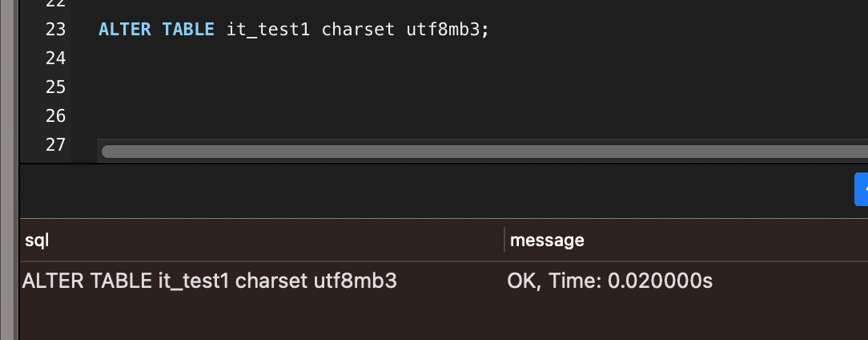The image size is (868, 340).
Task: Click the horizontal scrollbar under the editor
Action: (x=480, y=152)
